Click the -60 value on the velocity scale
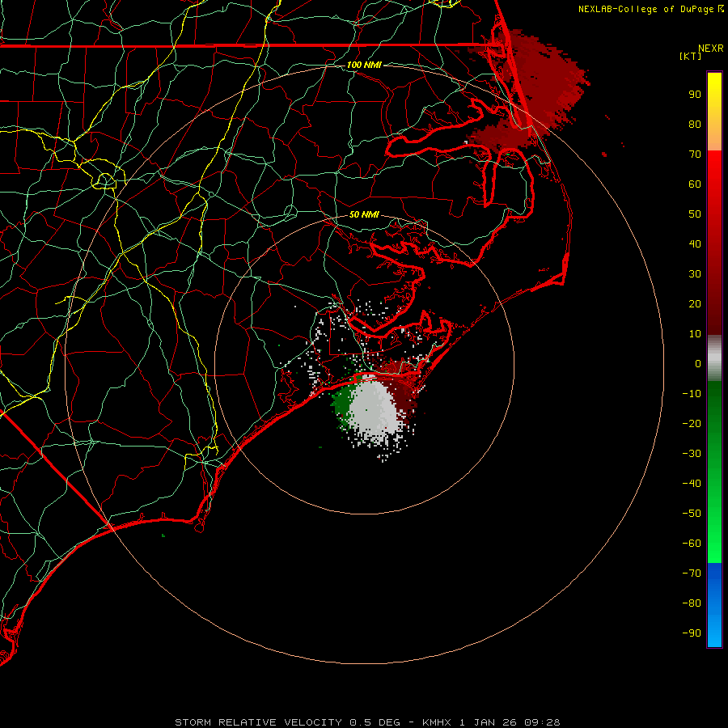The image size is (728, 728). coord(692,544)
